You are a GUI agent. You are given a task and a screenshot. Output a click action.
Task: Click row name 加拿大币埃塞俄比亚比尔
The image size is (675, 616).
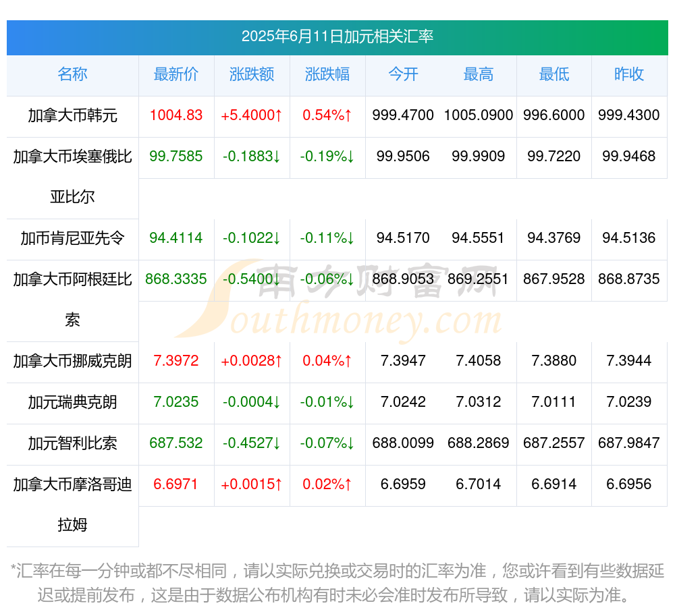pyautogui.click(x=72, y=176)
